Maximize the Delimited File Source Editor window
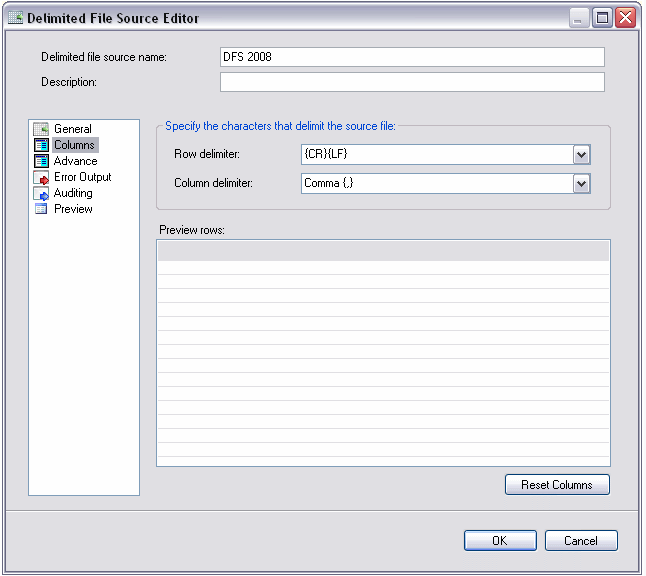Screen dimensions: 646x576 [602, 18]
